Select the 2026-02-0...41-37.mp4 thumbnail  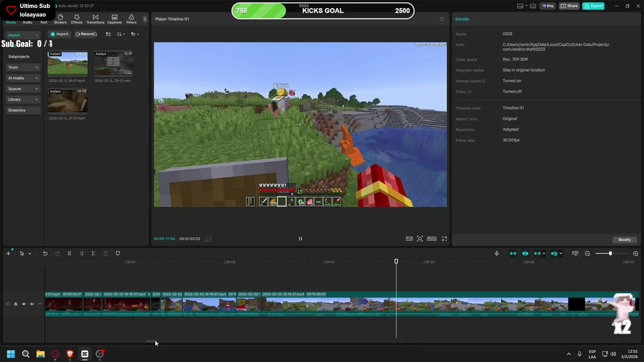(67, 101)
